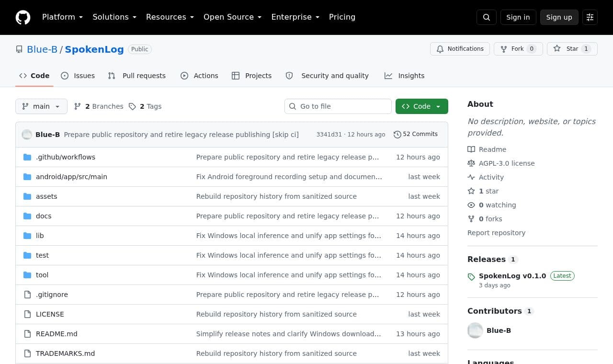Click the assets folder icon
Screen dimensions: 613x364
(27, 196)
